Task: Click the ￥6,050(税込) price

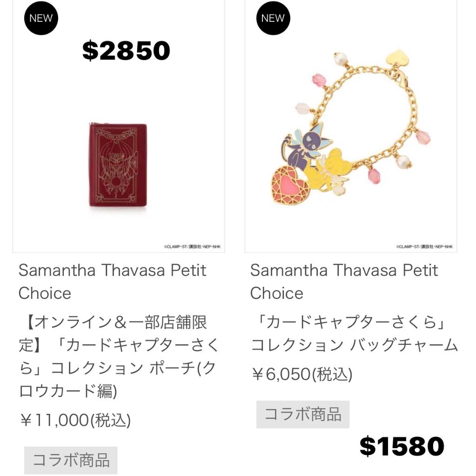Action: (x=302, y=374)
